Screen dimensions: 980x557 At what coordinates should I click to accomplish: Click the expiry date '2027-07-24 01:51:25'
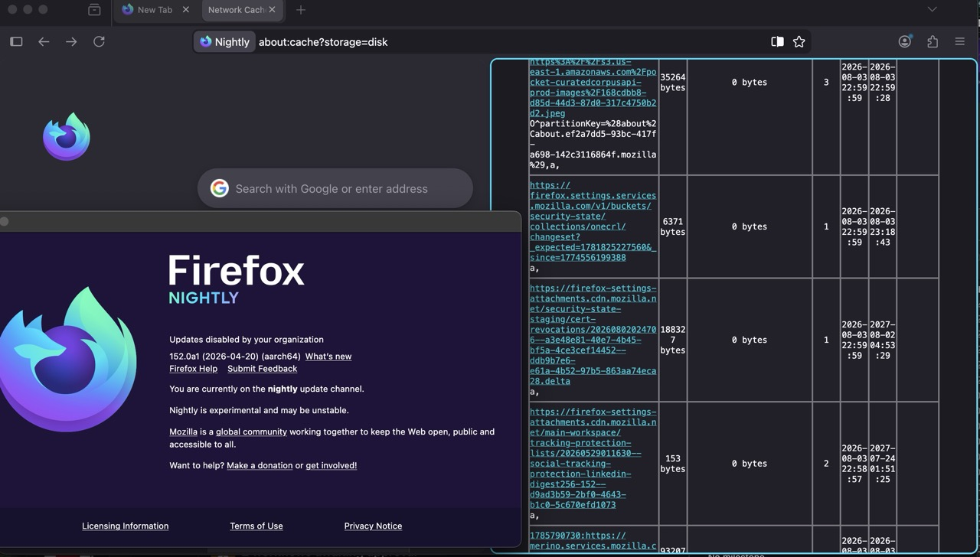(882, 464)
